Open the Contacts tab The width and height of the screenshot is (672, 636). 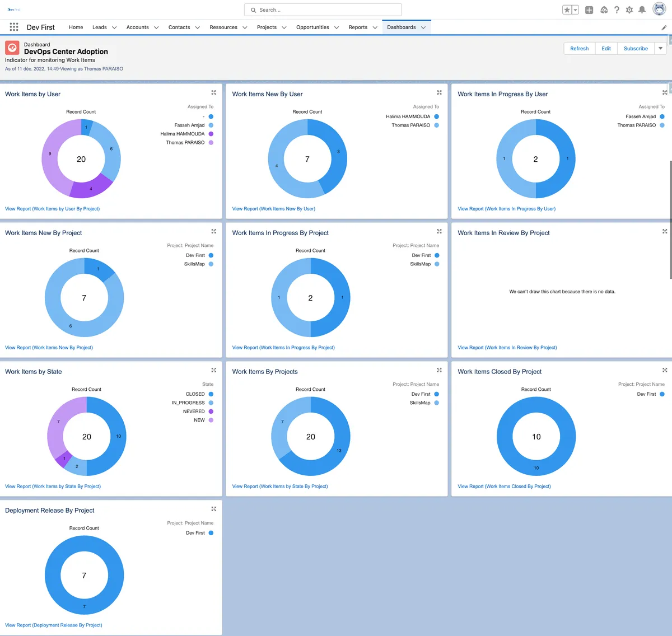pyautogui.click(x=179, y=27)
